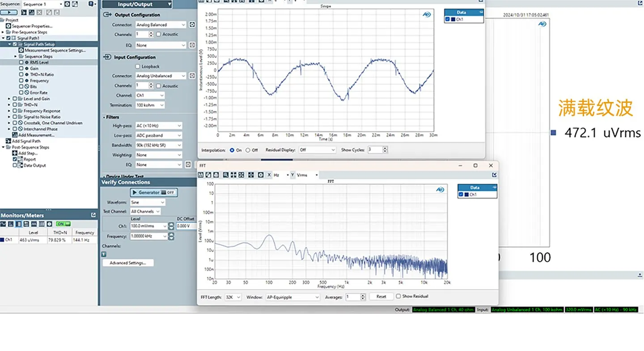Image resolution: width=644 pixels, height=351 pixels.
Task: Expand the Frequency Response tree node
Action: click(x=9, y=111)
